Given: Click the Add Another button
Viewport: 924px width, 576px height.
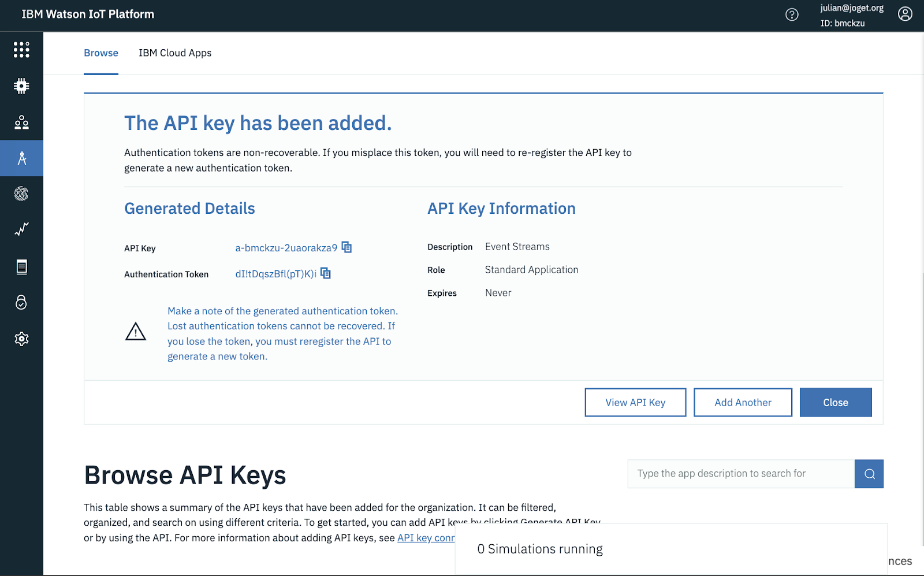Looking at the screenshot, I should (x=743, y=403).
